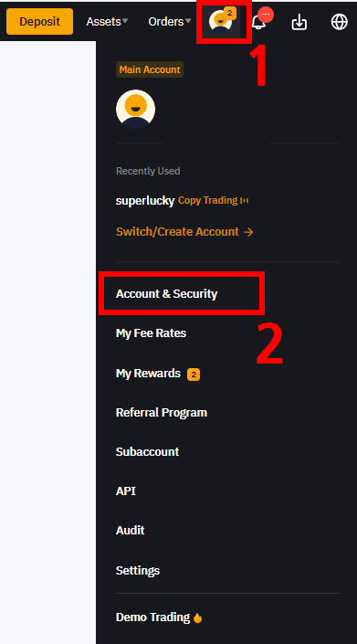The height and width of the screenshot is (644, 357).
Task: Expand the Assets dropdown
Action: click(x=107, y=21)
